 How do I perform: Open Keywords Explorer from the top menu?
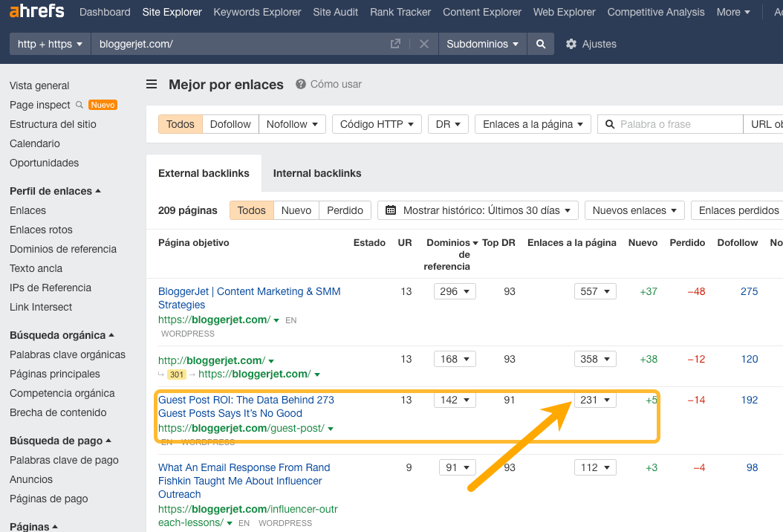click(257, 12)
